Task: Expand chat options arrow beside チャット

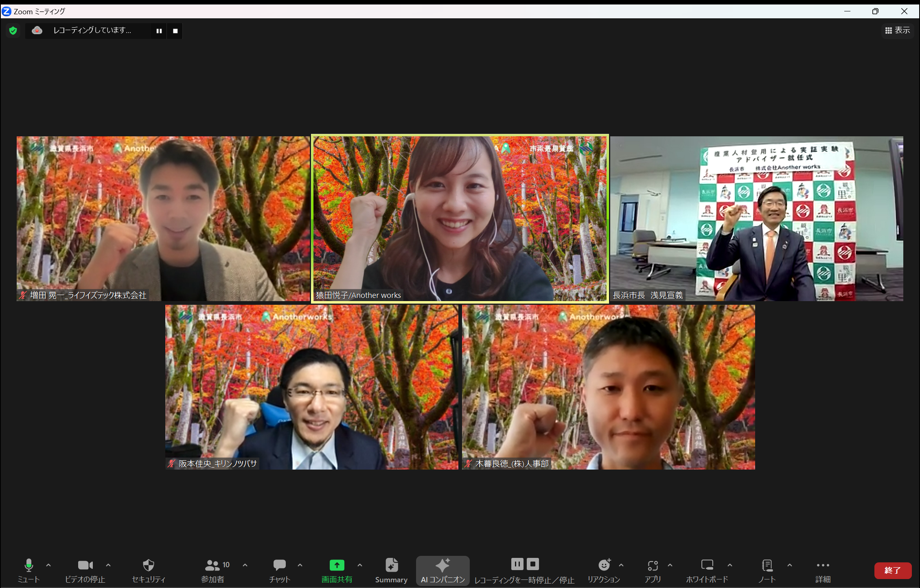Action: (300, 565)
